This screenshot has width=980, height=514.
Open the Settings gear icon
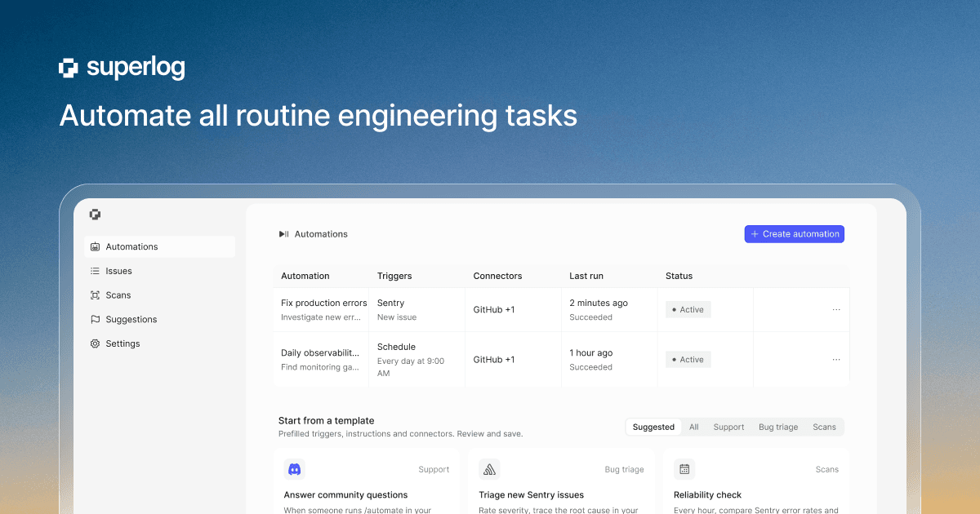95,343
